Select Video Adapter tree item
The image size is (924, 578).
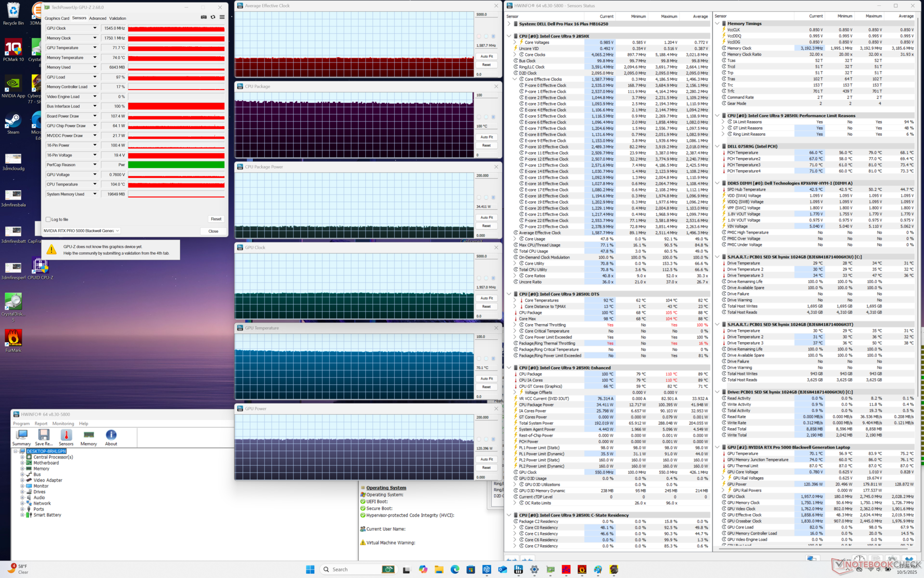(x=48, y=480)
